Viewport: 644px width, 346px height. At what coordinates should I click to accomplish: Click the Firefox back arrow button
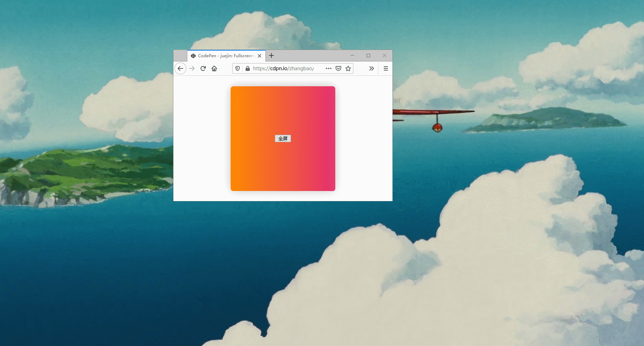(180, 68)
